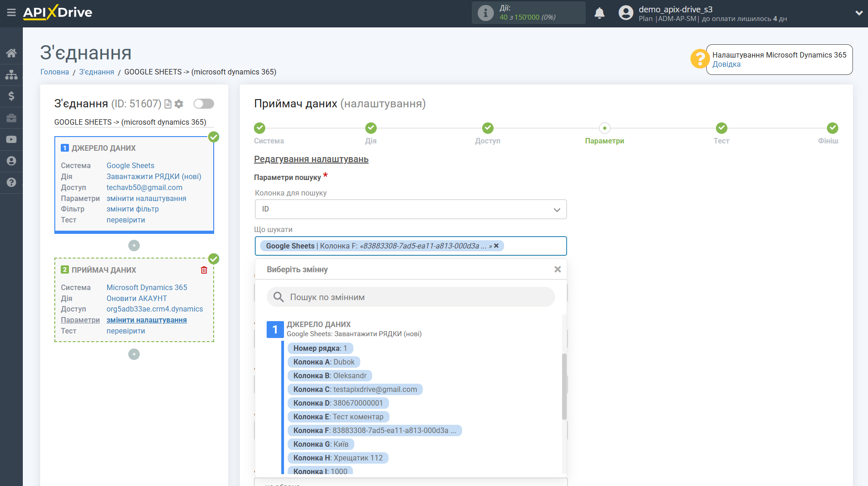This screenshot has width=868, height=486.
Task: Click змінити фільтр link
Action: pos(133,209)
